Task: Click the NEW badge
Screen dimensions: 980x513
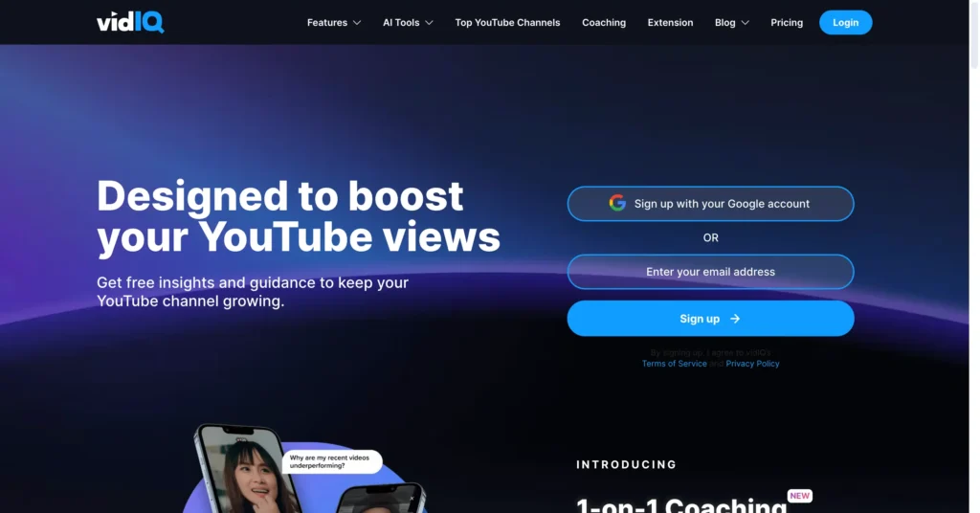Action: (x=799, y=496)
